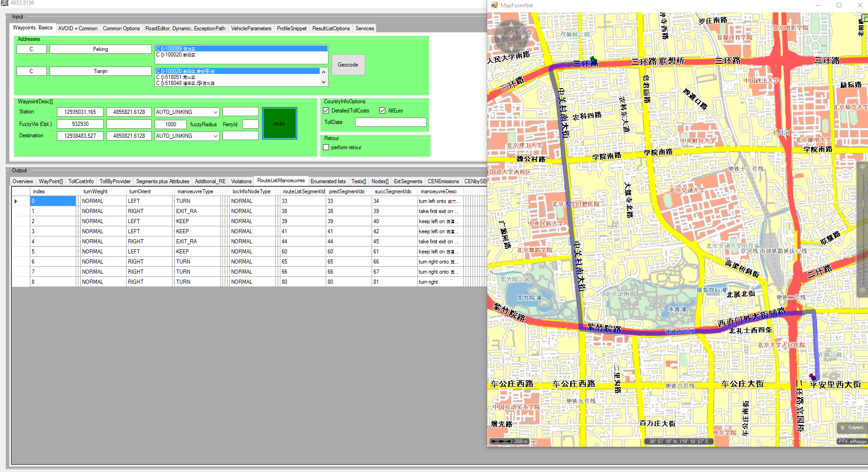The image size is (868, 472).
Task: Select the row 0 arrow indicator
Action: 16,201
